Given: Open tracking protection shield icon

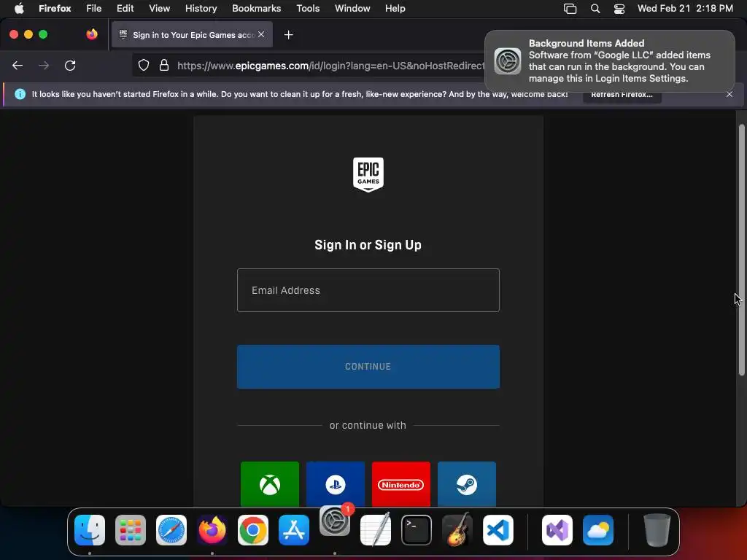Looking at the screenshot, I should click(x=144, y=65).
